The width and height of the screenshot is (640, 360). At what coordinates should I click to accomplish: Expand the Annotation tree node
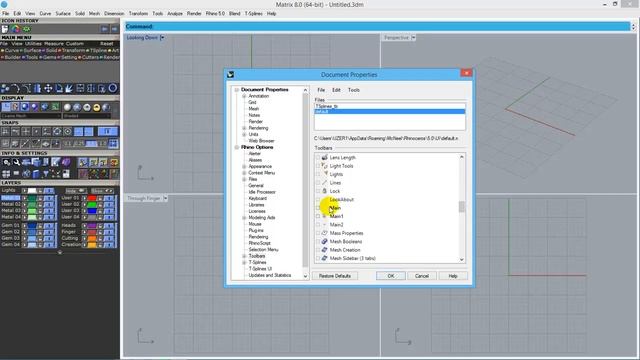coord(244,96)
